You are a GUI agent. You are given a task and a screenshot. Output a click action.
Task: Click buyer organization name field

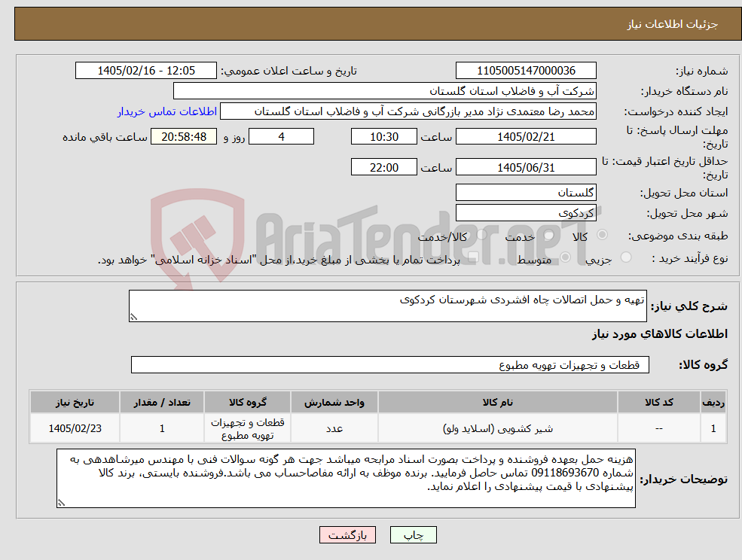(385, 91)
